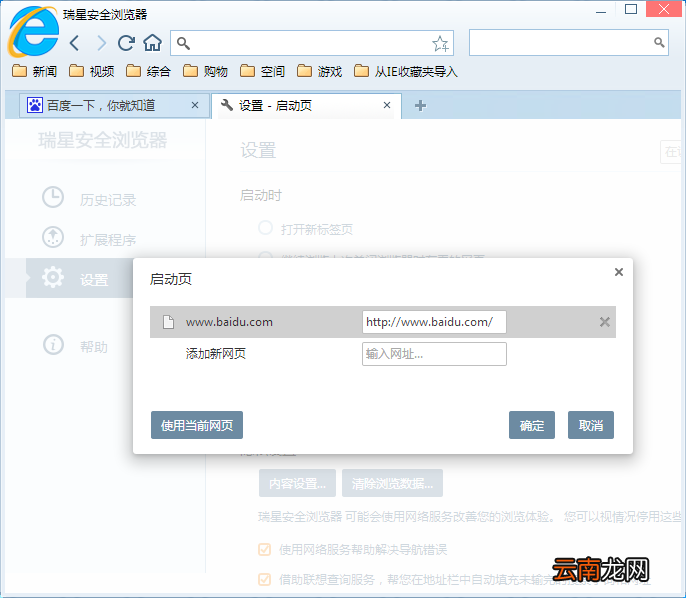The width and height of the screenshot is (686, 598).
Task: Click the address bar magnifier icon
Action: 183,43
